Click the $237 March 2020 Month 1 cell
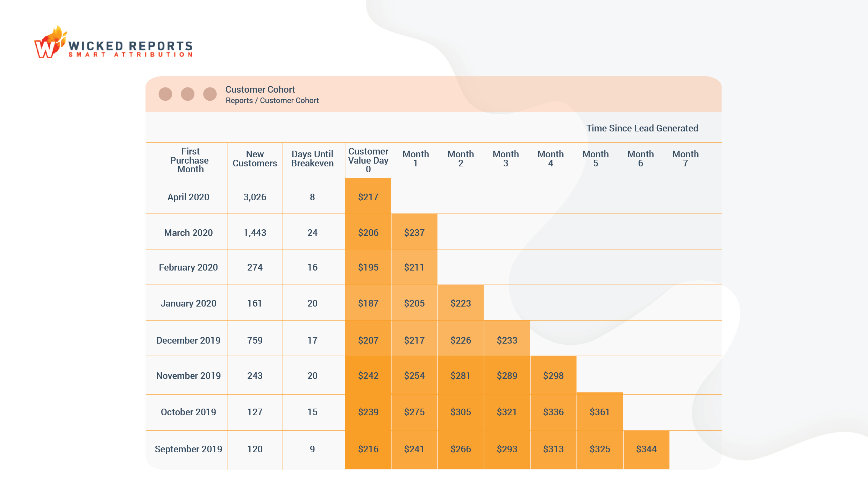The height and width of the screenshot is (496, 868). tap(414, 233)
